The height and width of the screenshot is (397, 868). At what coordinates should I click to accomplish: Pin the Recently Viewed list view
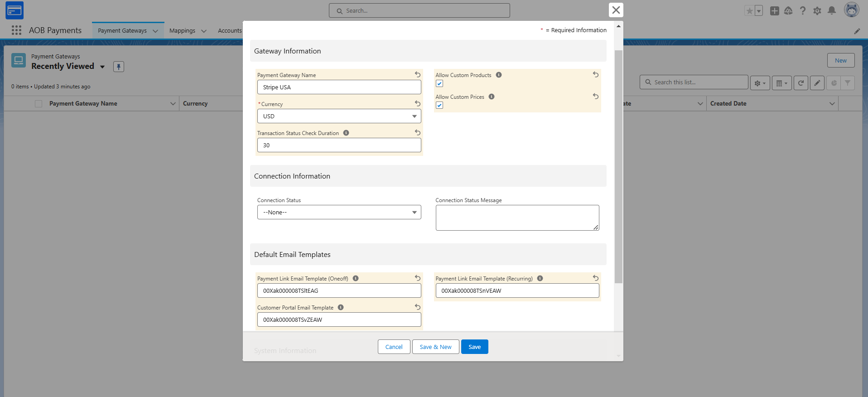(119, 67)
